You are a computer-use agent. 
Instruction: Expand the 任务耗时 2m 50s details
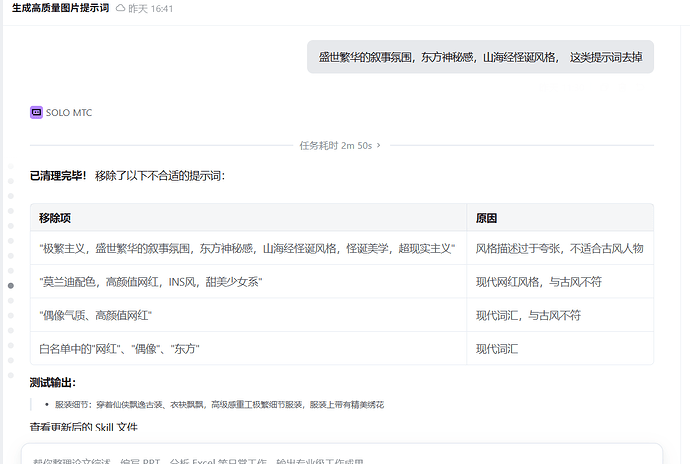340,145
